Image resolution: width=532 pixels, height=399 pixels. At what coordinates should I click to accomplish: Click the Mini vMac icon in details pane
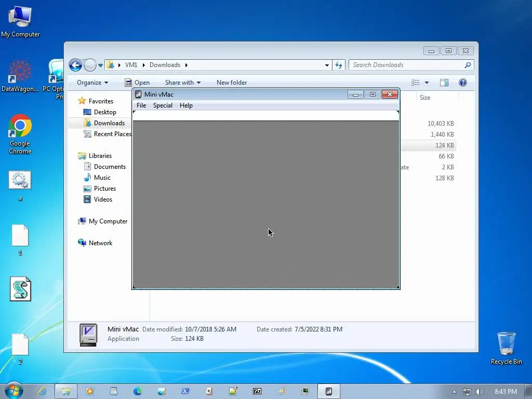[x=88, y=335]
